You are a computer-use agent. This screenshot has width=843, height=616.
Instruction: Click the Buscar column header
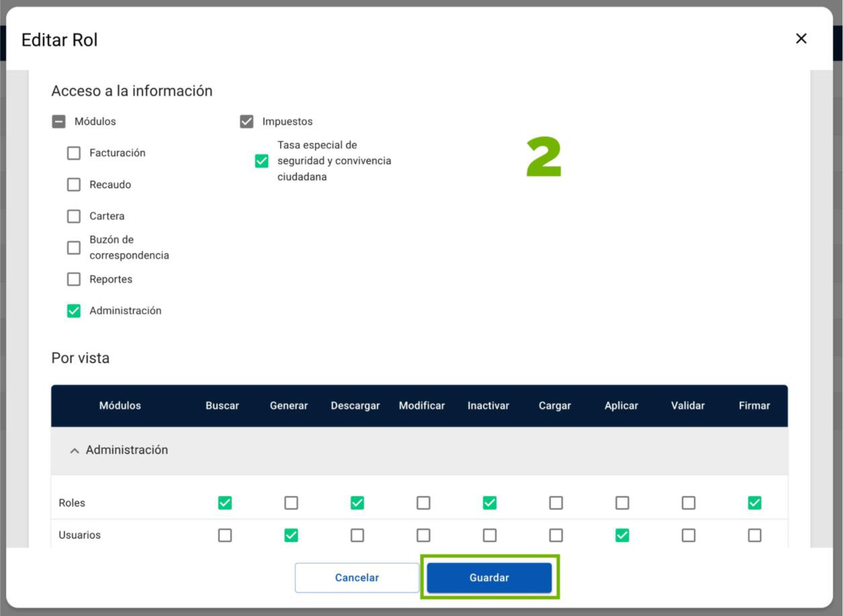(222, 405)
